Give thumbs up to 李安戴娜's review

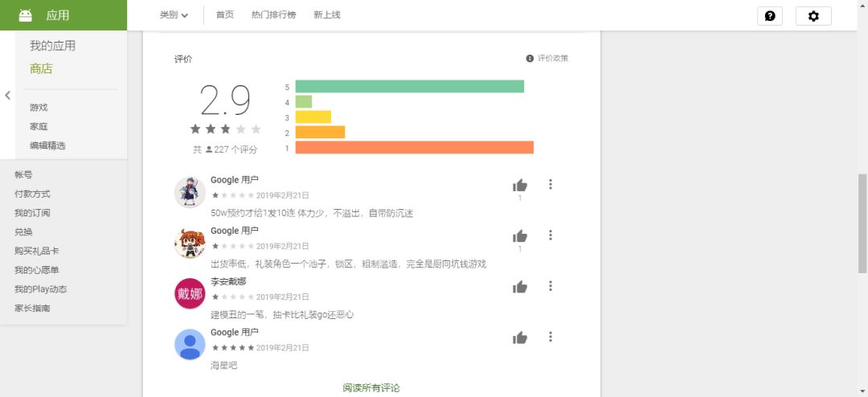[x=520, y=287]
